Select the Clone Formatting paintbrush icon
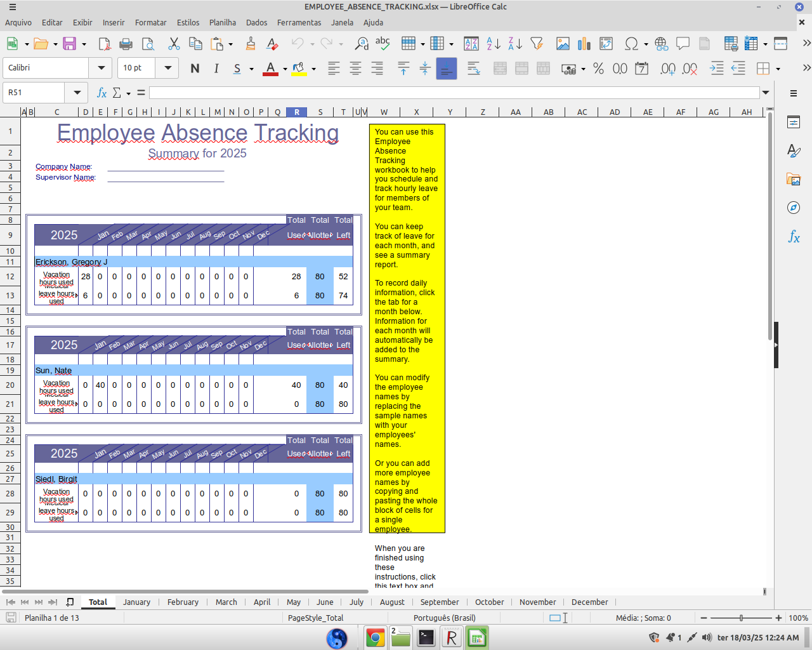 tap(251, 44)
